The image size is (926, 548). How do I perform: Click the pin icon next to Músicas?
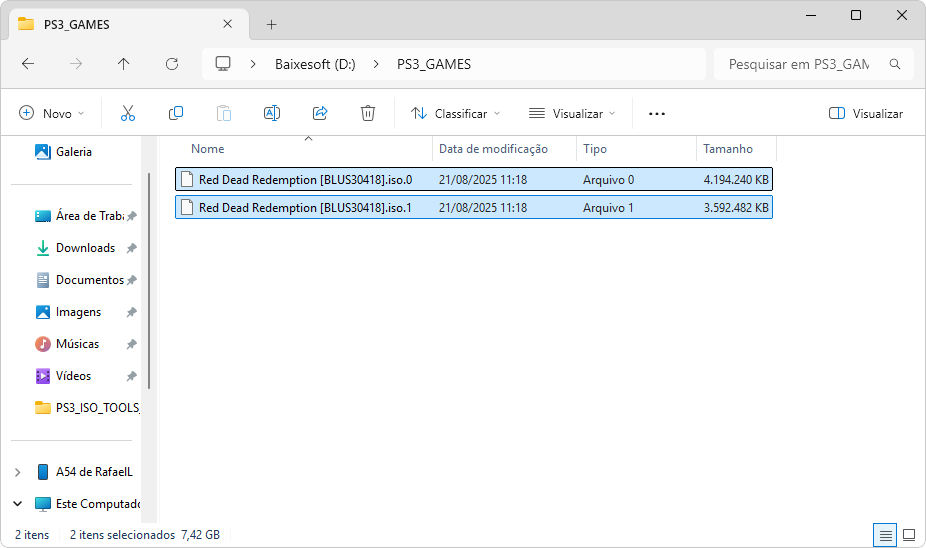[132, 344]
